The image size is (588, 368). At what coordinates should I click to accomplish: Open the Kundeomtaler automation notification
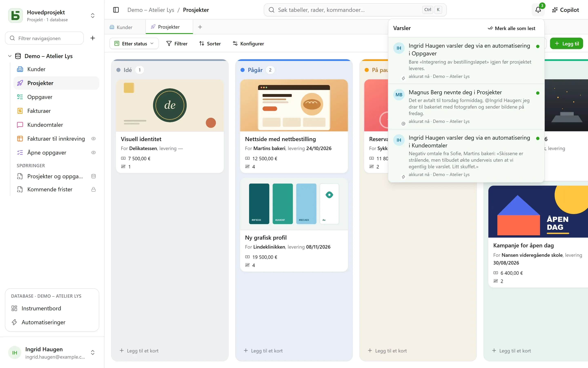(466, 156)
